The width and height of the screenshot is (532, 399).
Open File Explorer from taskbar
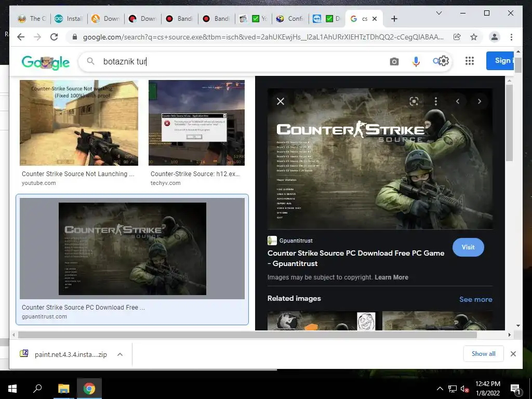pyautogui.click(x=63, y=389)
